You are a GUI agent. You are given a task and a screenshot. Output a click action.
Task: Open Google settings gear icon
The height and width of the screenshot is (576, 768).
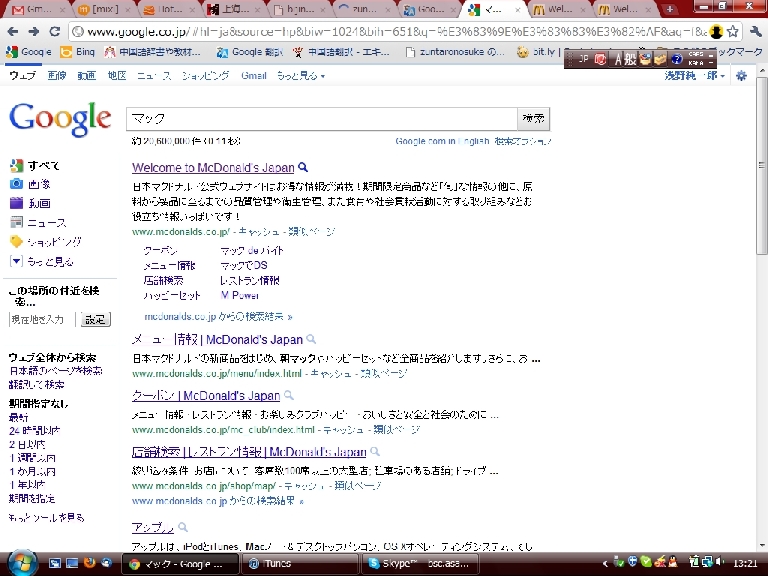pyautogui.click(x=742, y=75)
